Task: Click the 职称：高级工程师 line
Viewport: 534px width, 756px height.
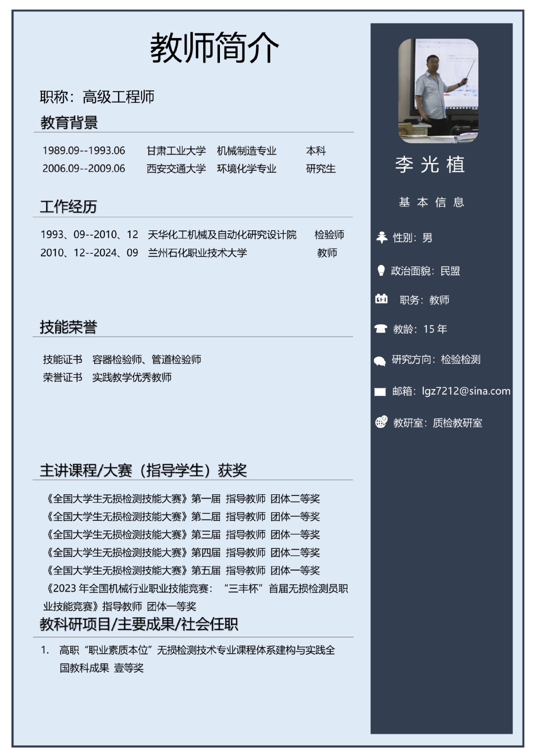Action: (97, 97)
